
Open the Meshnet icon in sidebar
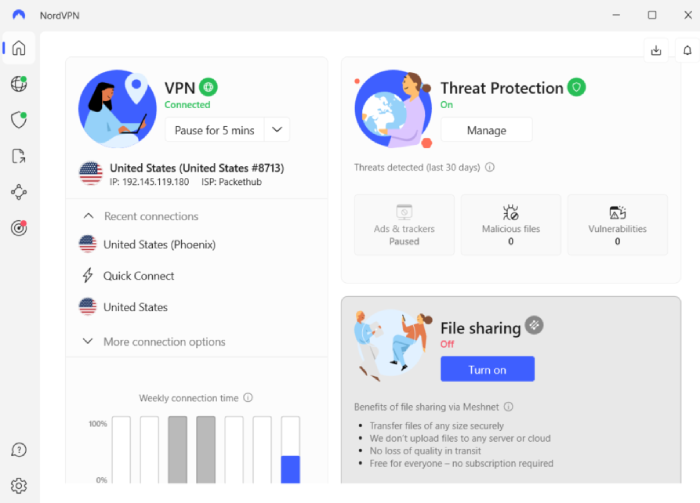[x=19, y=192]
